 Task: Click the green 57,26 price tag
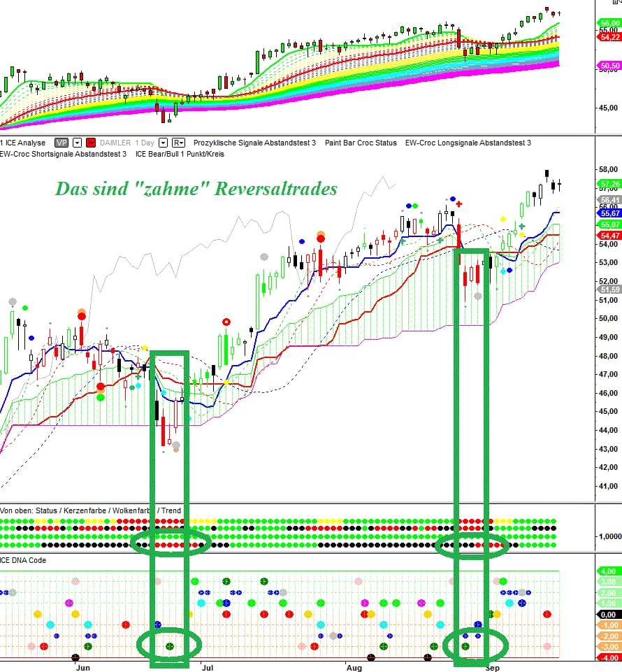609,185
